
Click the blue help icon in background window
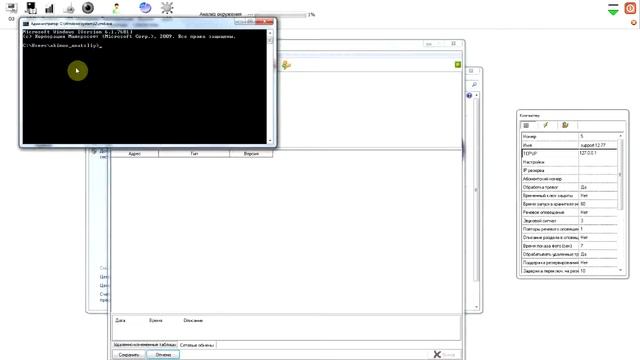pos(469,96)
